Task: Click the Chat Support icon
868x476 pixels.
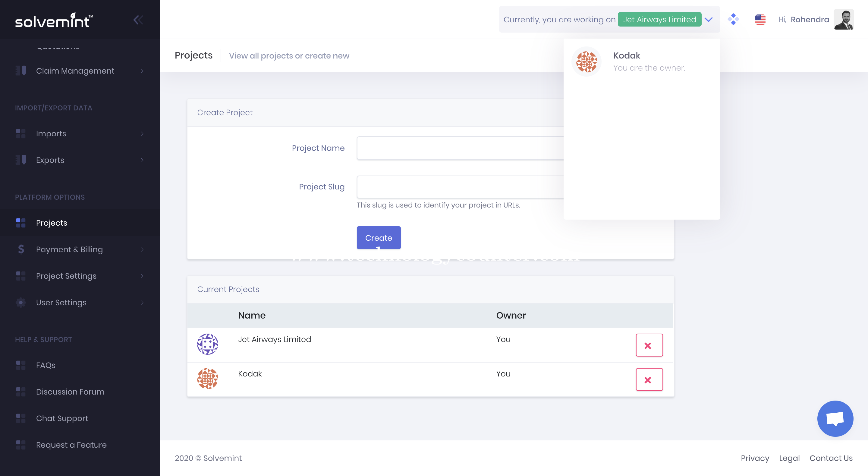Action: pos(21,418)
